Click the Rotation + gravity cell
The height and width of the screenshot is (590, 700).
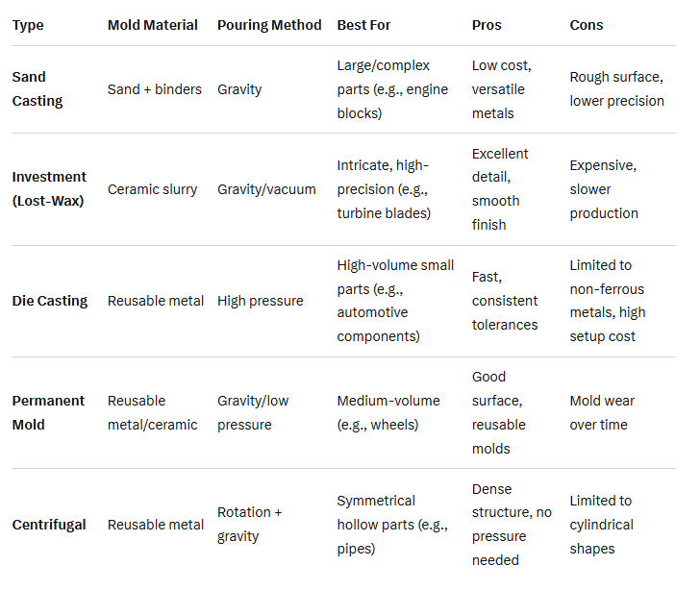click(x=250, y=525)
